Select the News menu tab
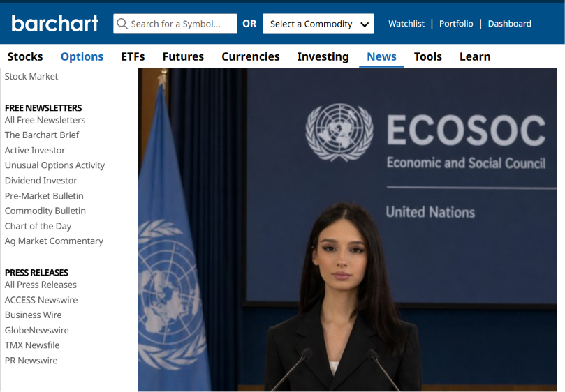565x392 pixels. [381, 56]
